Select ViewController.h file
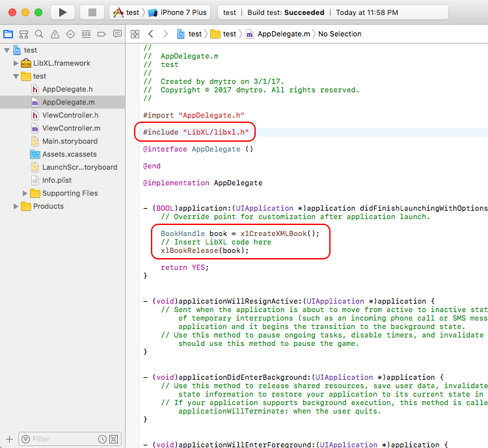 pos(62,116)
